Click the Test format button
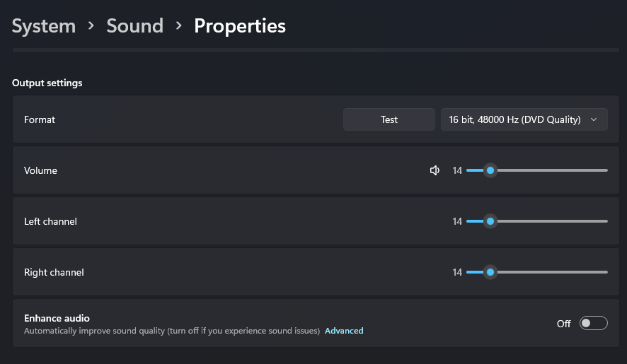 pyautogui.click(x=389, y=119)
